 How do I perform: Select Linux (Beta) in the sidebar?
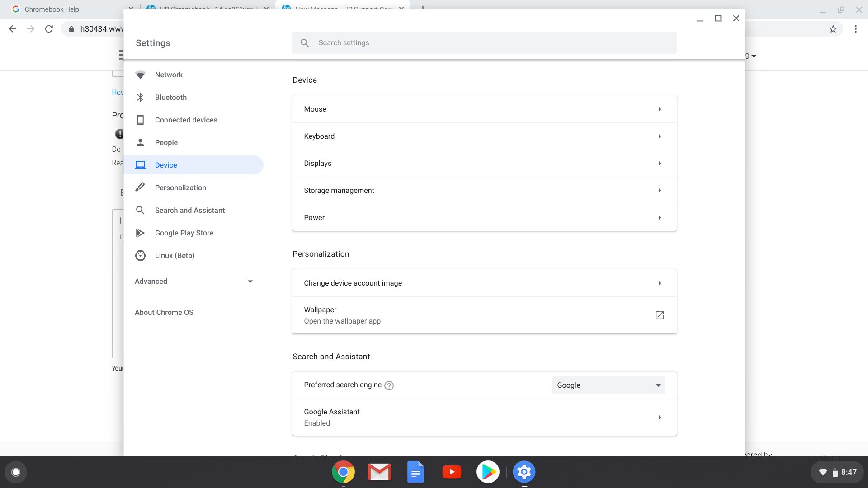coord(175,255)
